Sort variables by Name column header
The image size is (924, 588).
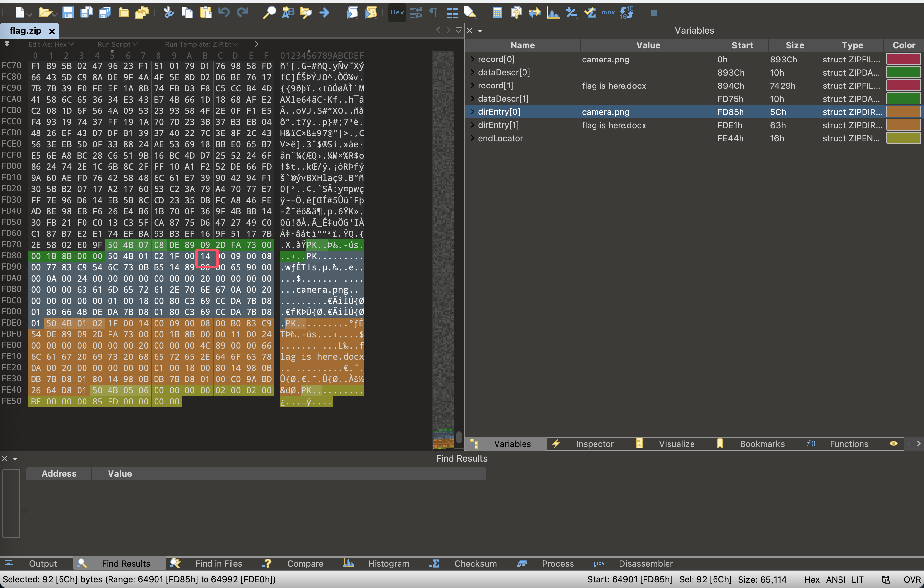pos(523,45)
